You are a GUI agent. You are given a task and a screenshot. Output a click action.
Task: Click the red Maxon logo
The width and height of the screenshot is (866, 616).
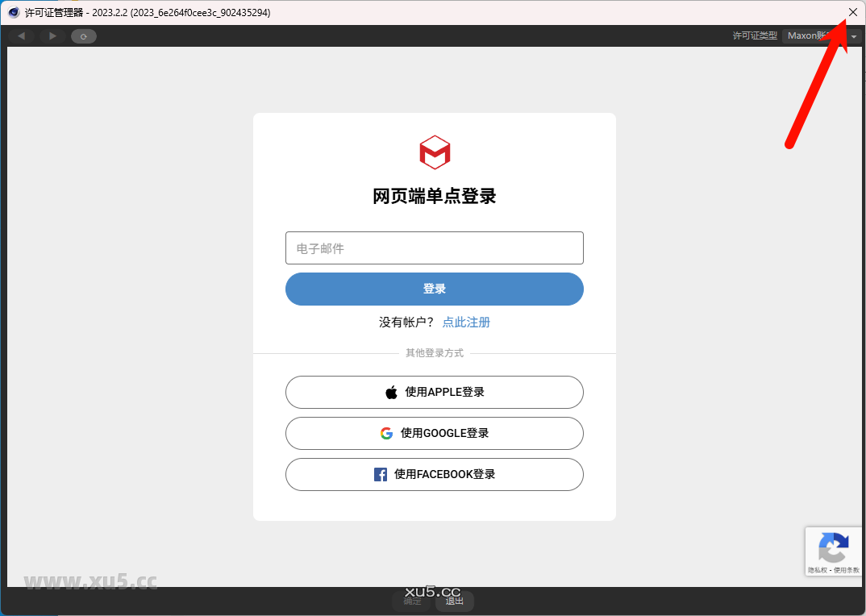point(435,152)
